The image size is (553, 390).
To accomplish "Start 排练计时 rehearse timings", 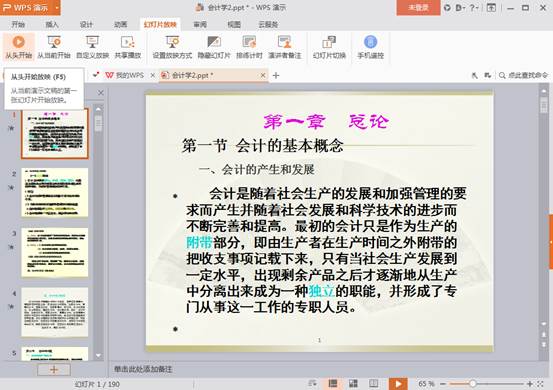I will (249, 47).
